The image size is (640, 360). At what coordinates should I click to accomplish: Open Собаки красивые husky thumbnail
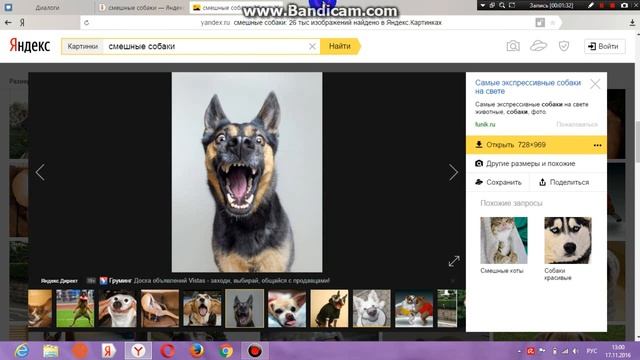(x=568, y=240)
